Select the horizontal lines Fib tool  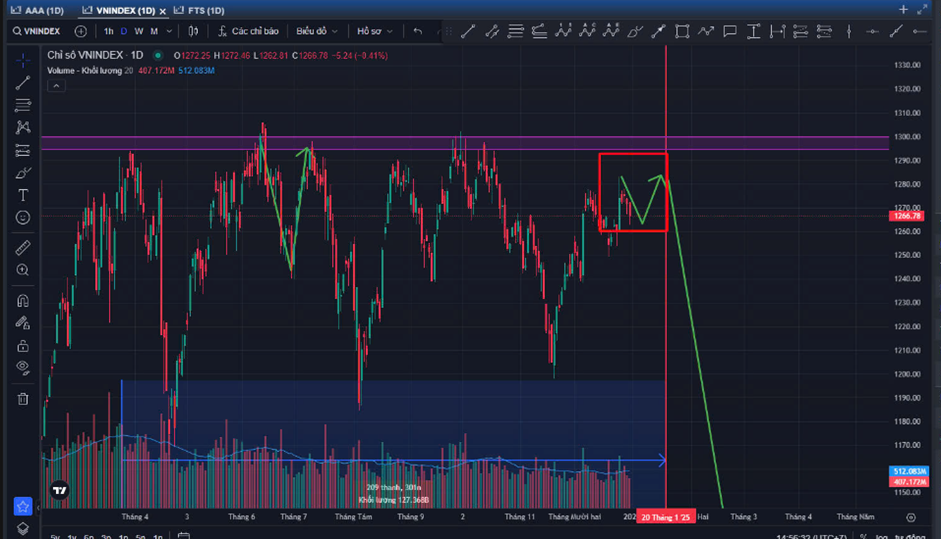[516, 31]
